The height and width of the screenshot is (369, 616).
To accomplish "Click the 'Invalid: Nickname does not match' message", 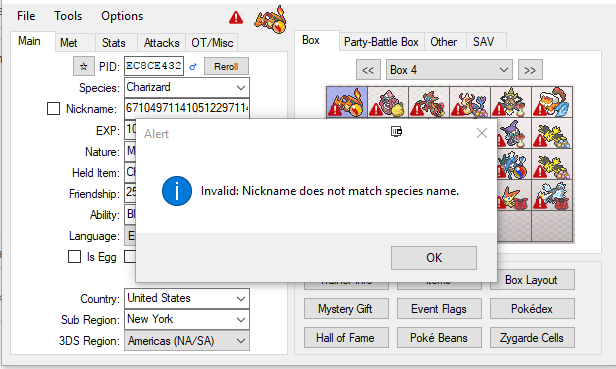I will point(330,191).
